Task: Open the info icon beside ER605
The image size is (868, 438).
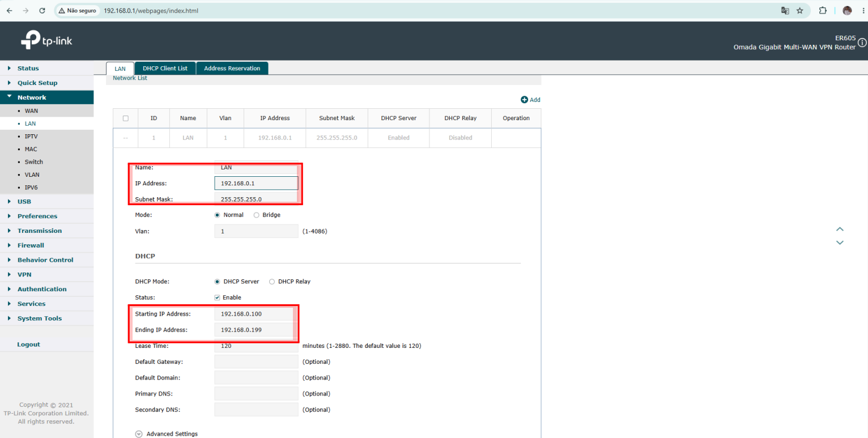Action: click(x=862, y=42)
